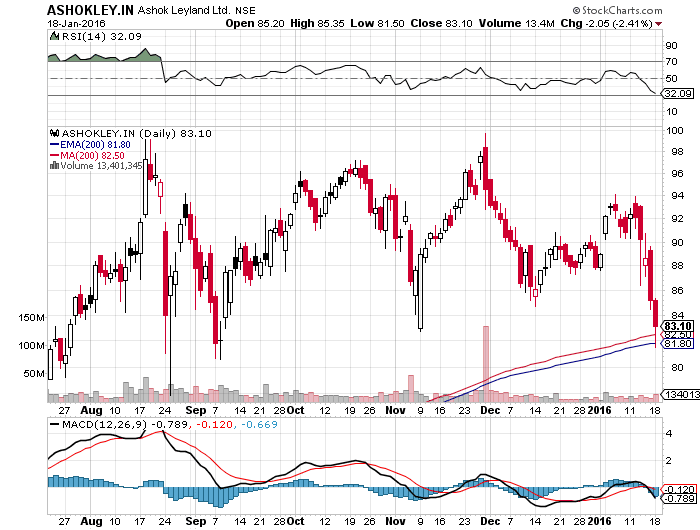Click the Low 81.50 header value
700x530 pixels.
377,23
